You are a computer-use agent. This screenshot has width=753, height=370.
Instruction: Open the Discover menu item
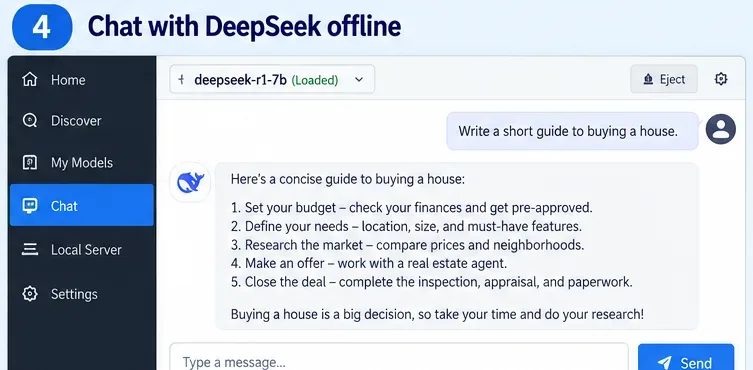coord(82,121)
